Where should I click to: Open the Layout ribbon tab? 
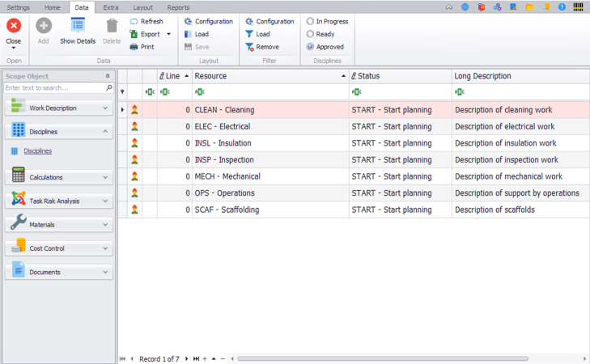coord(142,7)
